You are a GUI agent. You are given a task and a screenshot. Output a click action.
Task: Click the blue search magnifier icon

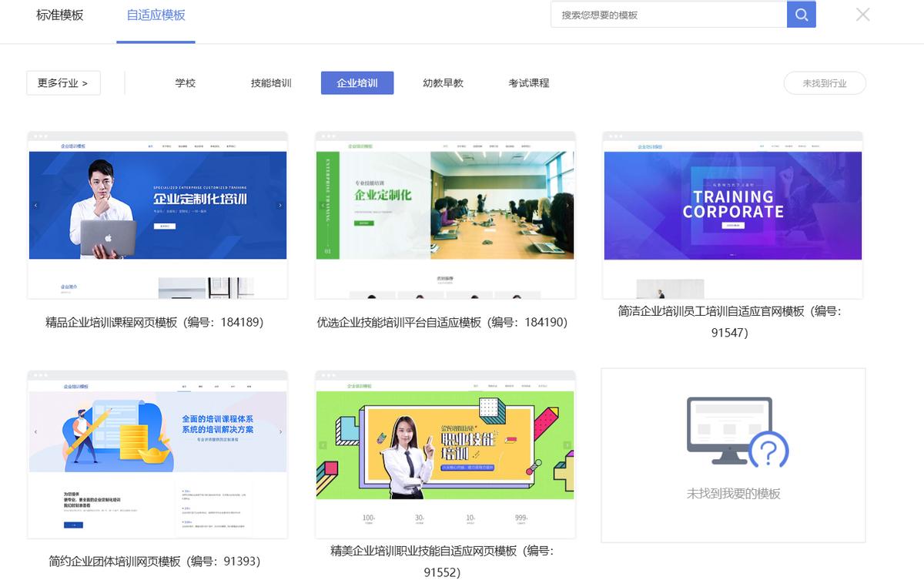click(x=801, y=15)
